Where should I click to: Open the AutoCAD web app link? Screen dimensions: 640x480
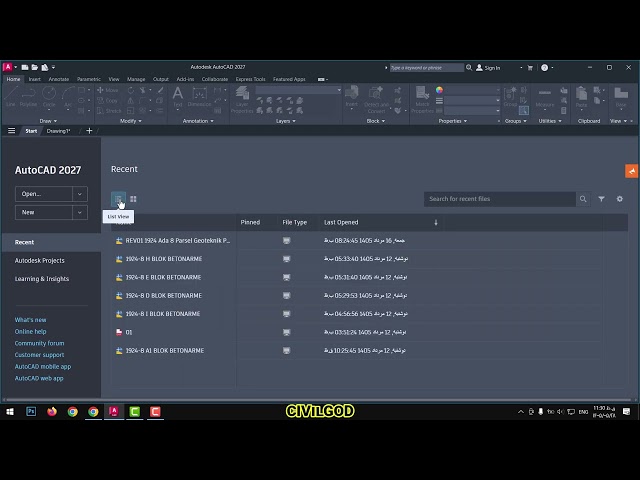point(39,378)
